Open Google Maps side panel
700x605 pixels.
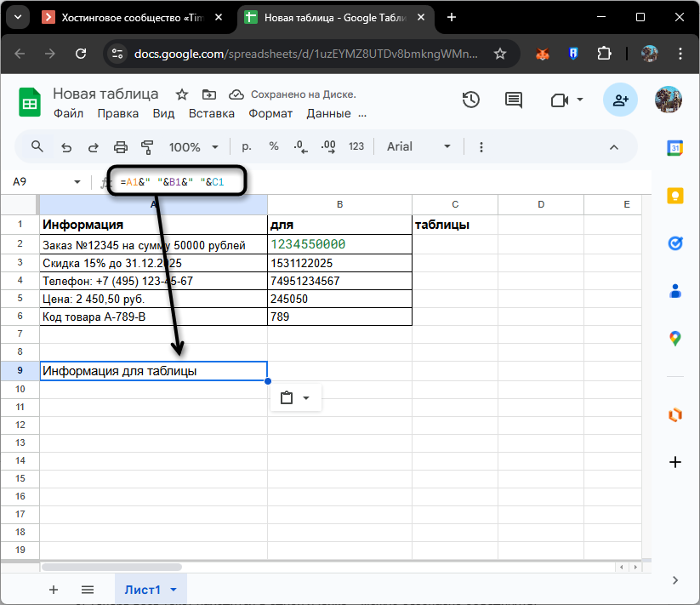pos(675,339)
